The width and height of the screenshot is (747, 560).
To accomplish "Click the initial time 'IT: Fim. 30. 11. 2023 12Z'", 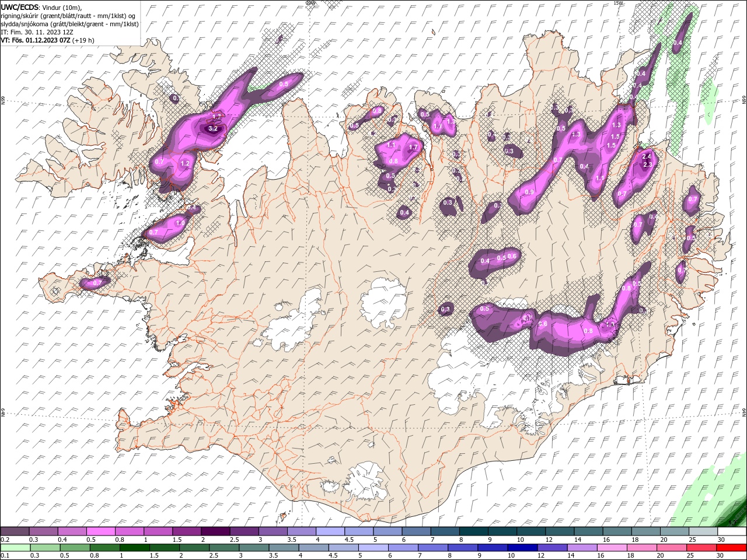I will pyautogui.click(x=37, y=32).
